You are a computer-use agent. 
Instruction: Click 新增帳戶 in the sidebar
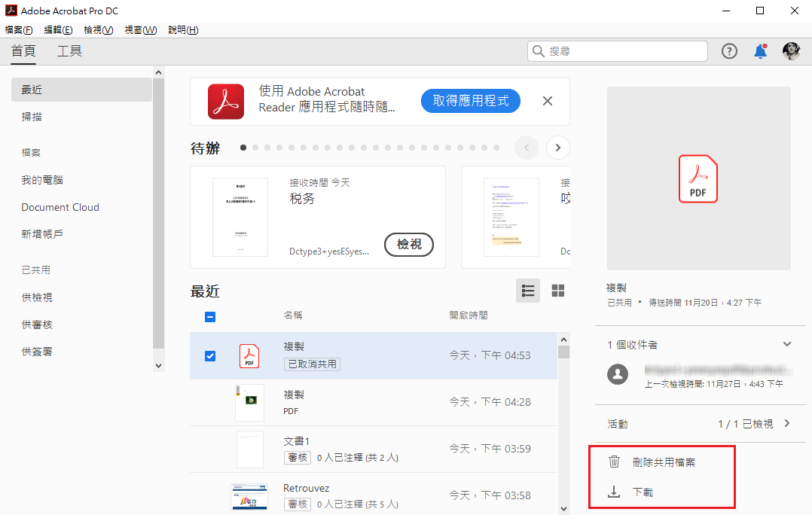[42, 234]
